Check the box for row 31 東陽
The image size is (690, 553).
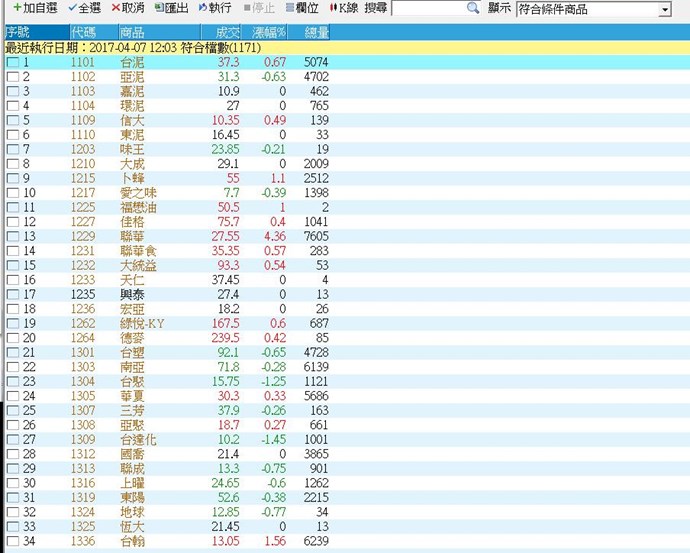tap(13, 498)
